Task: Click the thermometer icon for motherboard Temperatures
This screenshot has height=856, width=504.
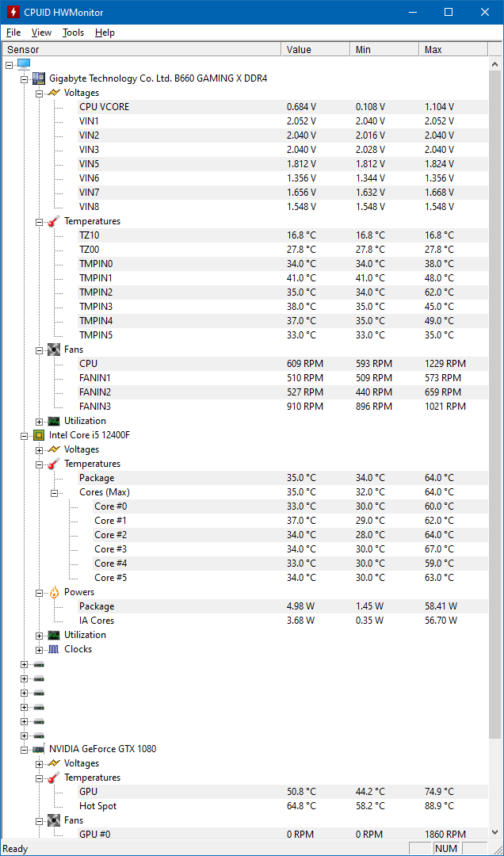Action: [53, 221]
